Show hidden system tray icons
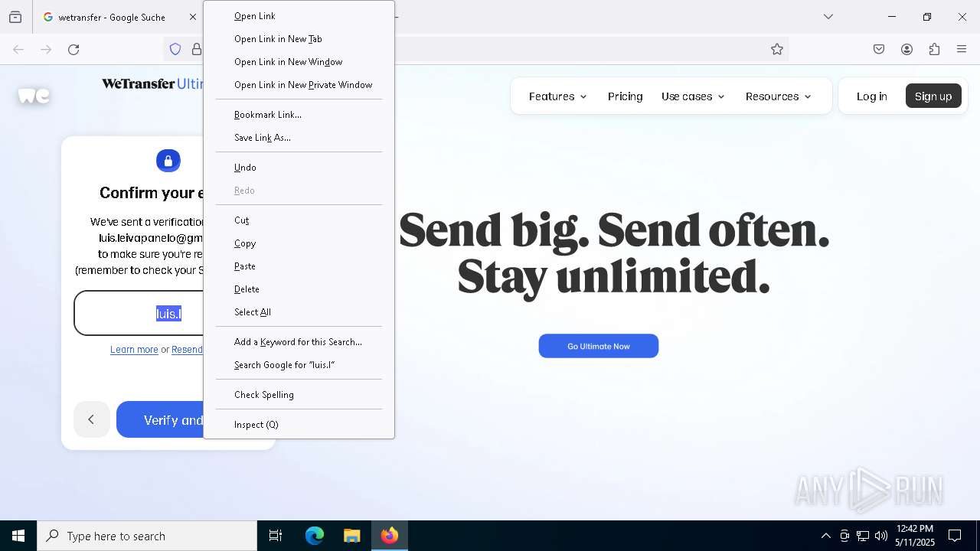The image size is (980, 551). [825, 536]
